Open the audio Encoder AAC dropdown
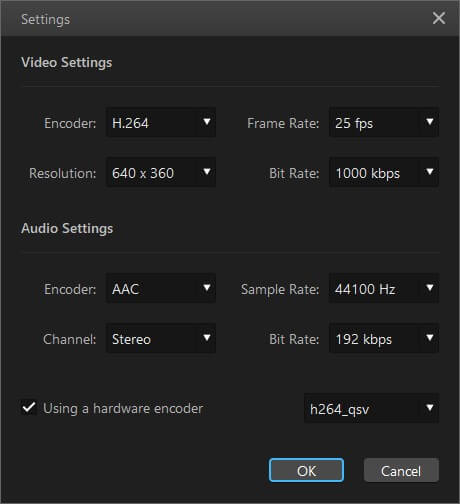Image resolution: width=460 pixels, height=504 pixels. [161, 288]
